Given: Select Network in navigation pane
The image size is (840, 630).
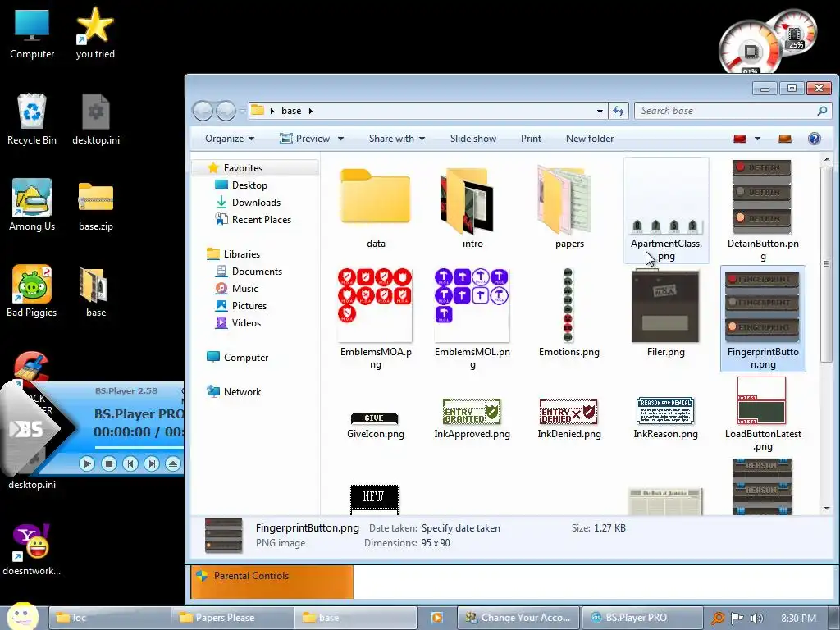Looking at the screenshot, I should [242, 391].
